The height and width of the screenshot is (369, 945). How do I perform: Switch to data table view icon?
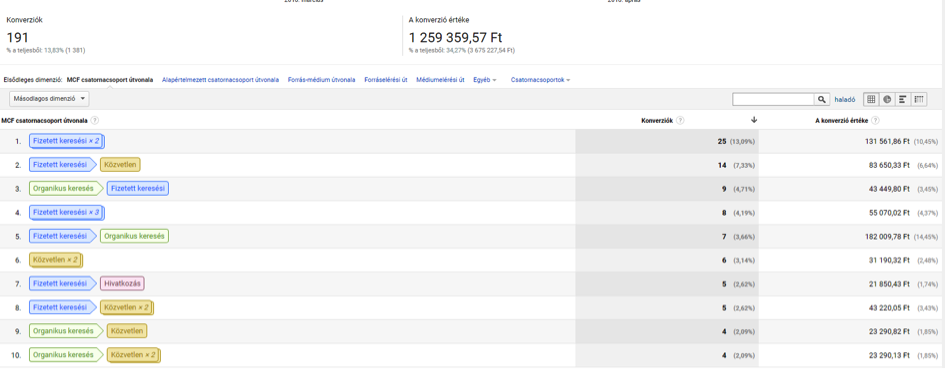coord(871,99)
